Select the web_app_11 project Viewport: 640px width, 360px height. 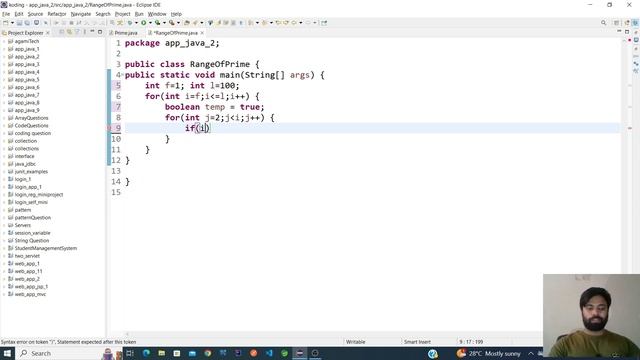click(28, 271)
